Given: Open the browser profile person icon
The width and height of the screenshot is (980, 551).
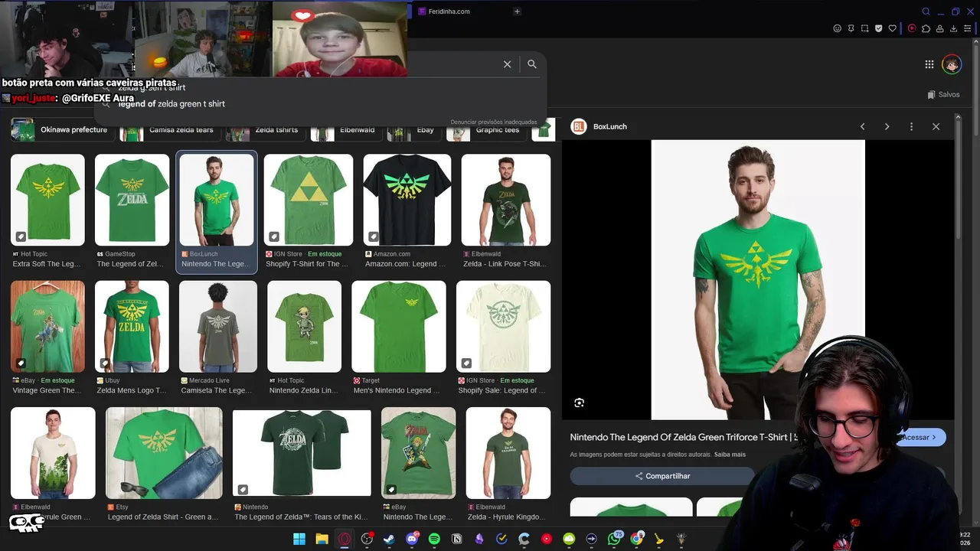Looking at the screenshot, I should coord(939,28).
